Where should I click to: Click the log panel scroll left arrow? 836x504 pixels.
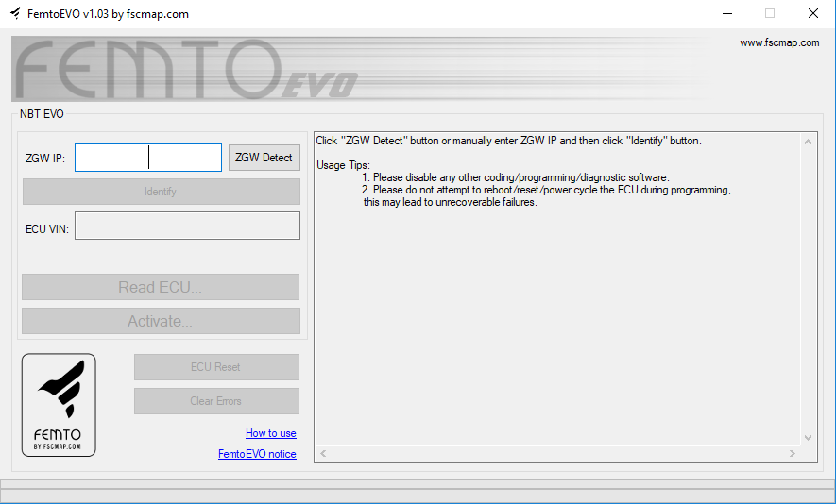pos(323,453)
